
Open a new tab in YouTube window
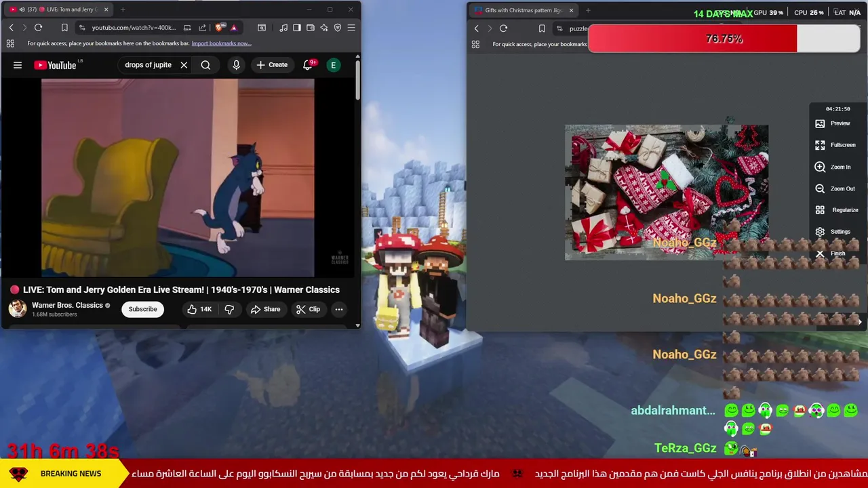123,9
